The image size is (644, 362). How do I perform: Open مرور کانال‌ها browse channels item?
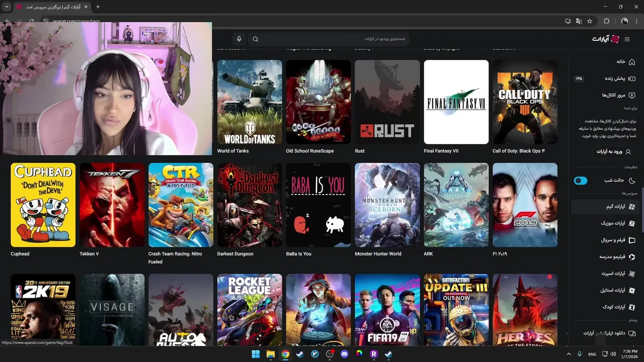(x=605, y=95)
